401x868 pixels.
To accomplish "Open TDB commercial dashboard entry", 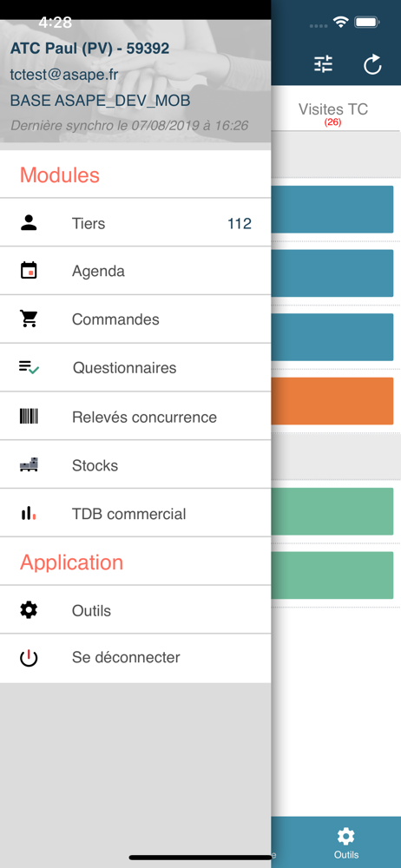I will (x=135, y=514).
